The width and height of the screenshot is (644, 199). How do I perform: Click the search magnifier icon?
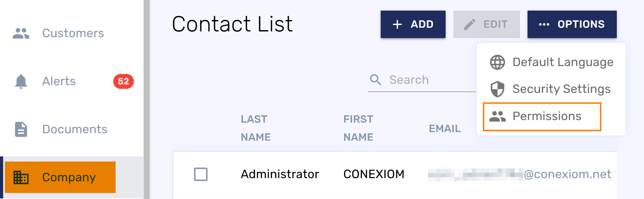click(375, 80)
